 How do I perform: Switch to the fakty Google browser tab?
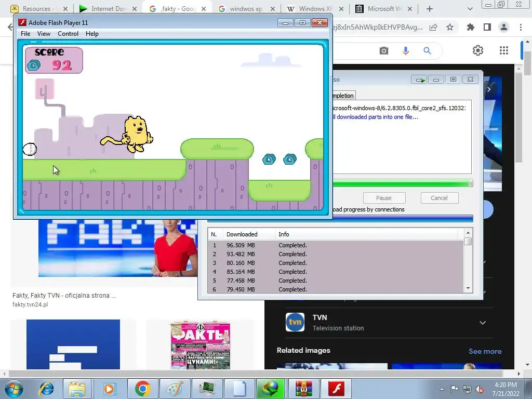(177, 9)
